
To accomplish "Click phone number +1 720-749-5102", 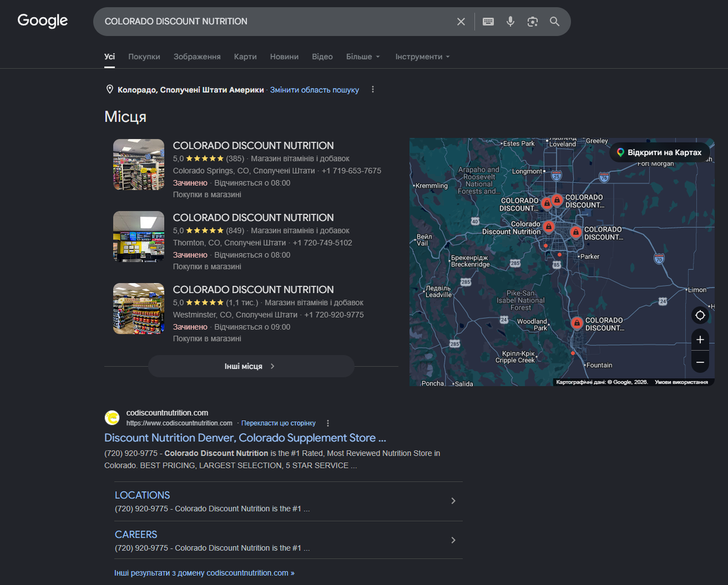I will click(x=322, y=242).
